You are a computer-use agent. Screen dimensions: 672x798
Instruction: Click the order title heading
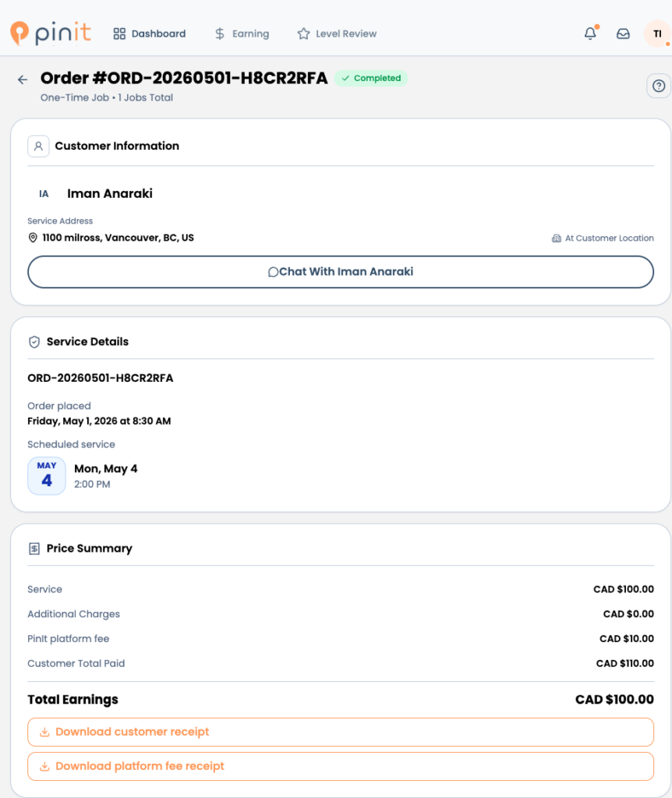tap(184, 78)
